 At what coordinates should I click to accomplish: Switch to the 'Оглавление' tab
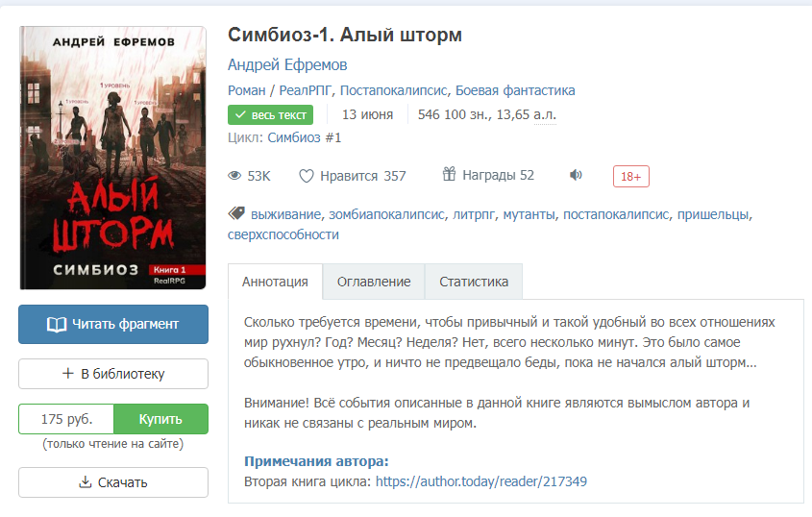[374, 282]
